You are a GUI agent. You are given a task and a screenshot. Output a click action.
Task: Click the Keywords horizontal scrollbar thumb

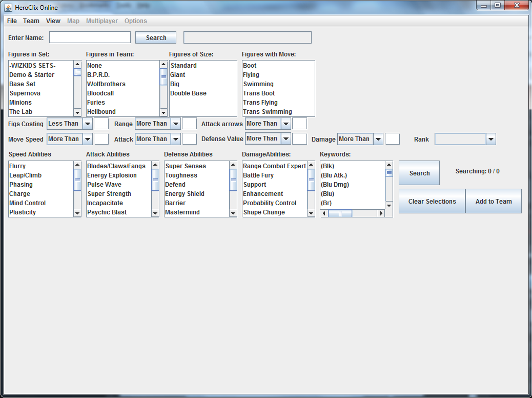point(340,213)
